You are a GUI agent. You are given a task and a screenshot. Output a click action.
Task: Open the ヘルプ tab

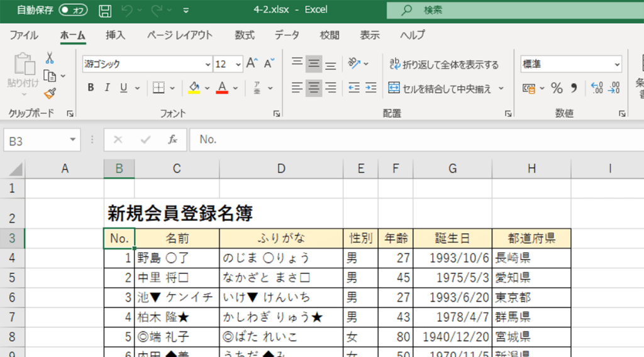pos(413,35)
